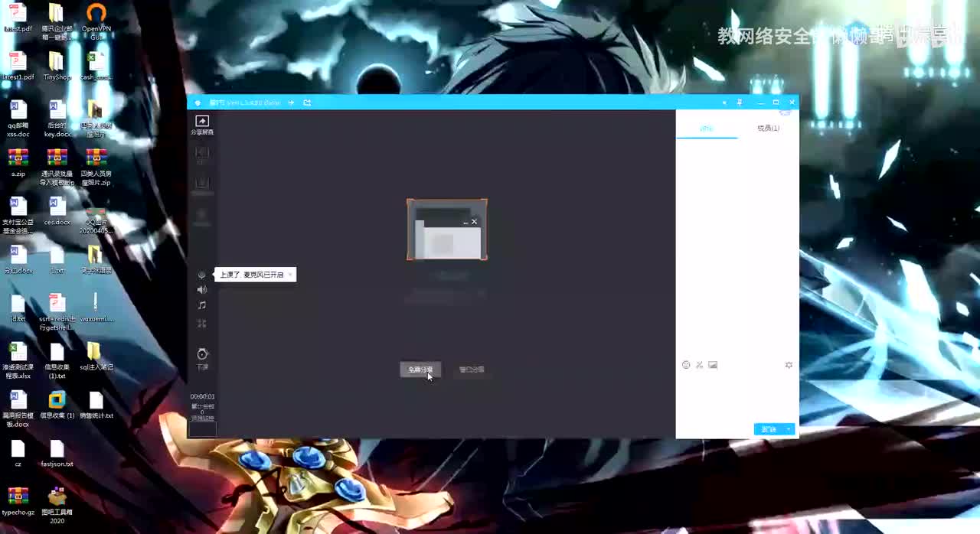Screen dimensions: 980x534
Task: Expand the Send button dropdown arrow
Action: tap(789, 429)
